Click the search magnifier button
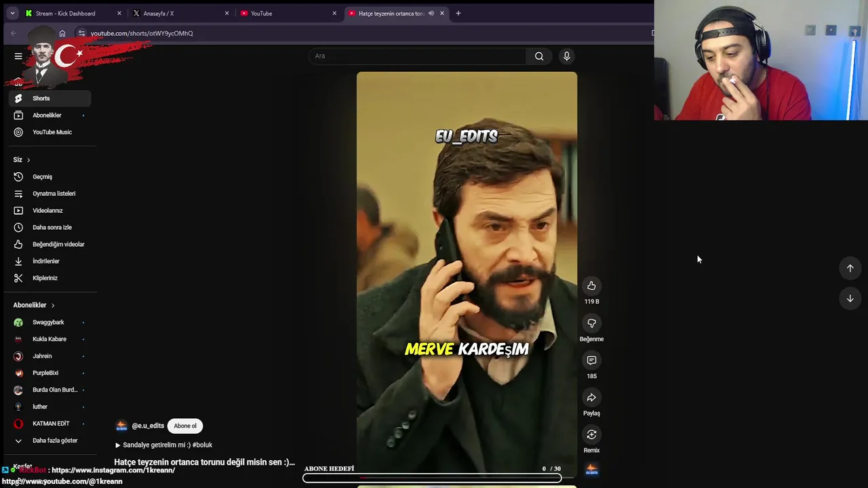868x488 pixels. pos(539,56)
